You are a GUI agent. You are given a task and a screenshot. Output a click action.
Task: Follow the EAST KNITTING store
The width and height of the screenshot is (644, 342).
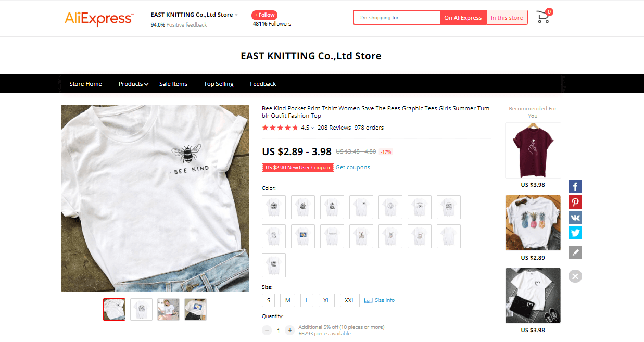tap(264, 15)
